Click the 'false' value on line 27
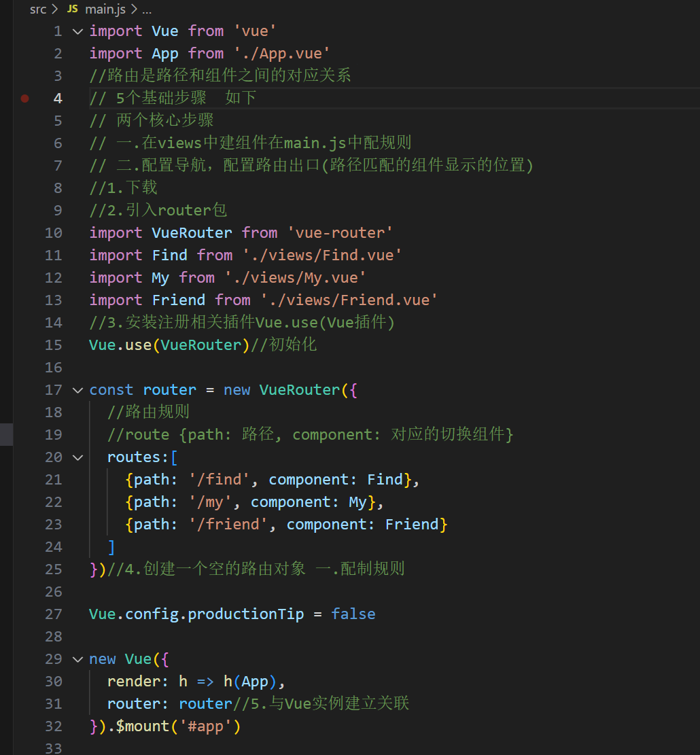The width and height of the screenshot is (700, 755). [x=353, y=614]
